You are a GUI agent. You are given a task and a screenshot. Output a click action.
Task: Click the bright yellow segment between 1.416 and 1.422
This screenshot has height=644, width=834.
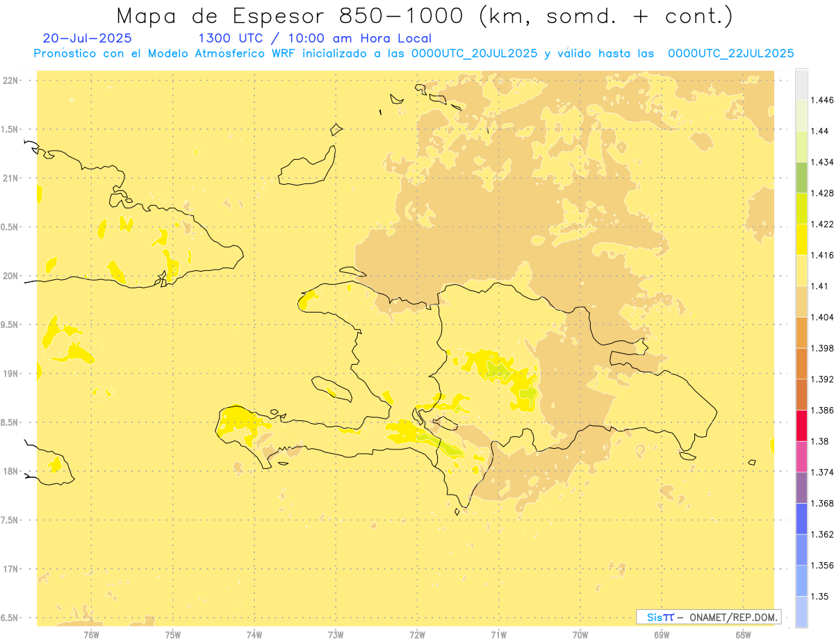[801, 239]
